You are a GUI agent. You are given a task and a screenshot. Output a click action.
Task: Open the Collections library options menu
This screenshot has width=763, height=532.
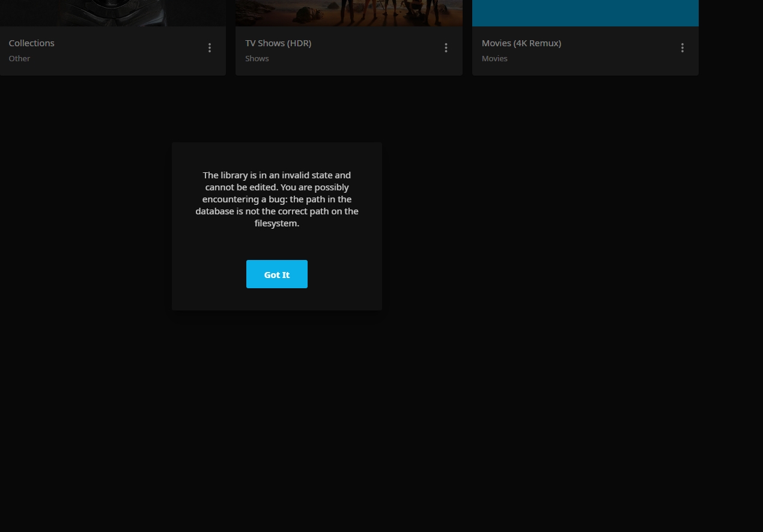click(x=210, y=48)
